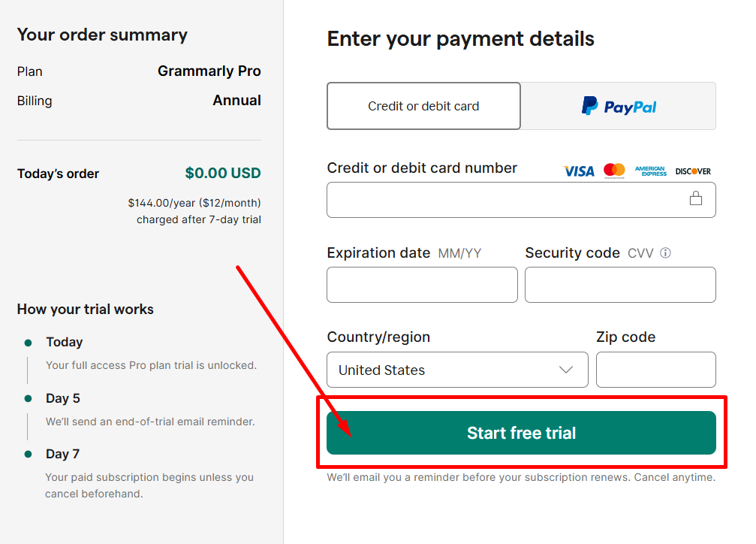The image size is (756, 544).
Task: Click the Discover card icon
Action: click(692, 171)
